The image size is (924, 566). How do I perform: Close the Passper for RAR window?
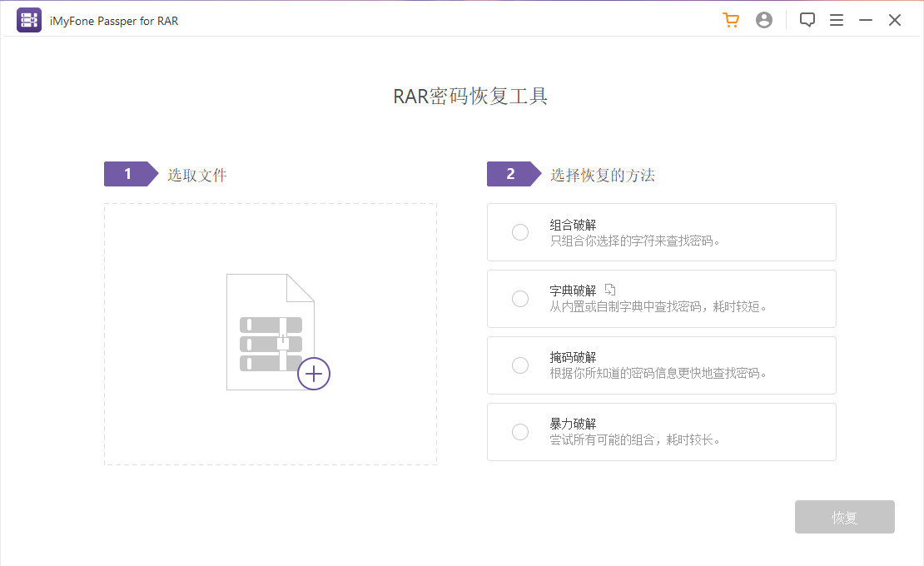pyautogui.click(x=895, y=21)
